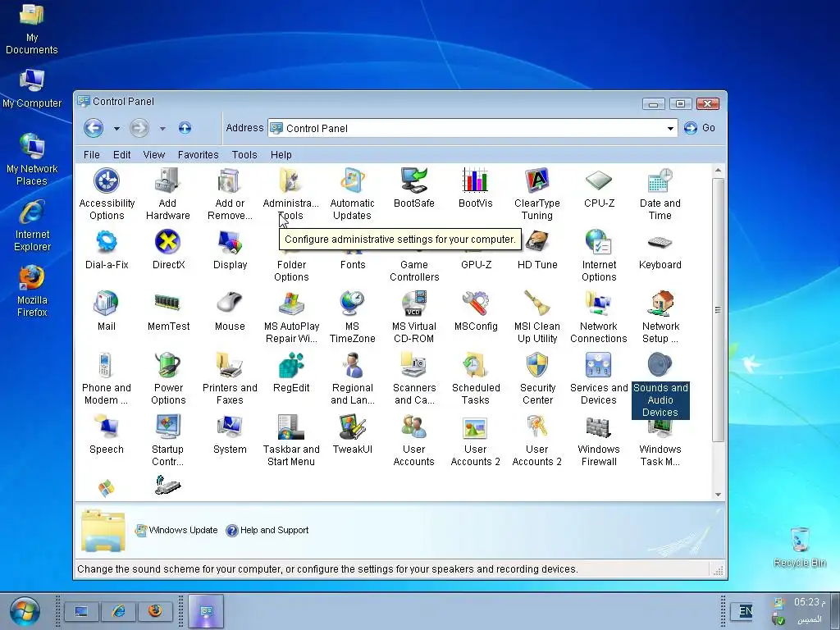Open the System applet
Viewport: 840px width, 630px height.
pyautogui.click(x=230, y=435)
